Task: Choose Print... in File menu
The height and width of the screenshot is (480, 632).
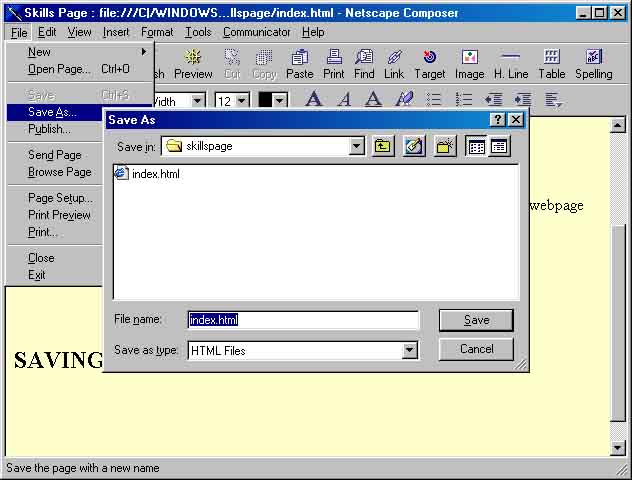Action: [x=54, y=232]
